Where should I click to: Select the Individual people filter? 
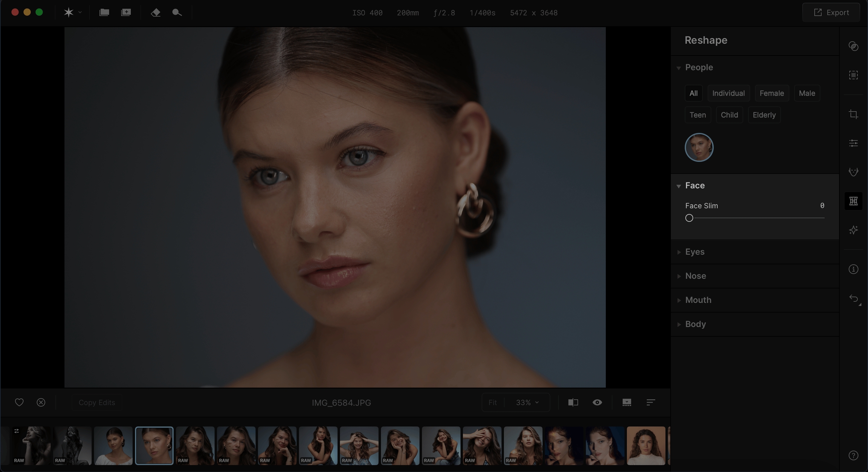pos(728,93)
